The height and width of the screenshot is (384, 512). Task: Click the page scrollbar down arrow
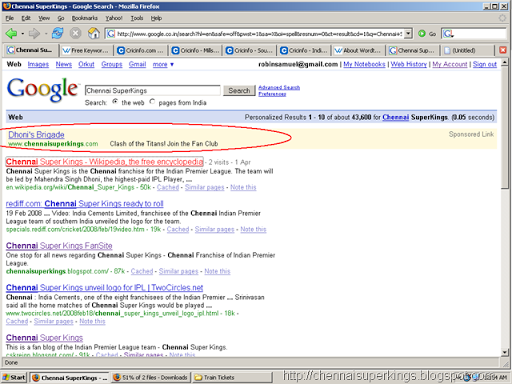point(505,352)
